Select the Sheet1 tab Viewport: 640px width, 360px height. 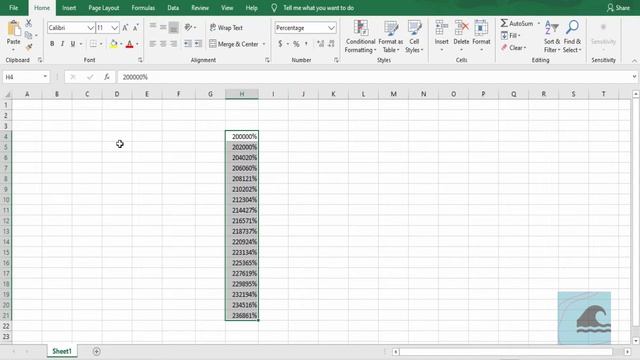(62, 351)
